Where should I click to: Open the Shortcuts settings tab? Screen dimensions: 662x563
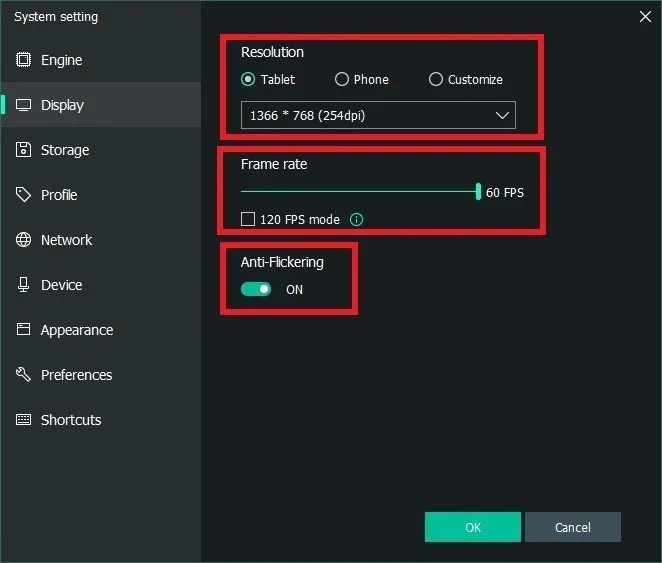click(100, 420)
